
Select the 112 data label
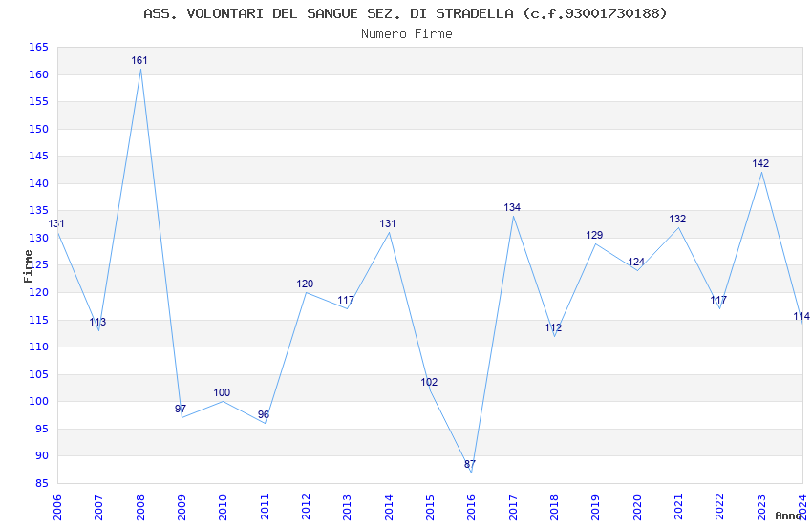coord(553,328)
